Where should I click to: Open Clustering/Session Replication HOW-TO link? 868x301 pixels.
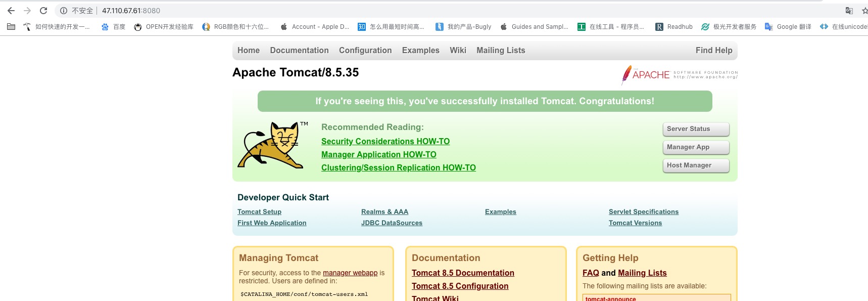click(x=399, y=168)
